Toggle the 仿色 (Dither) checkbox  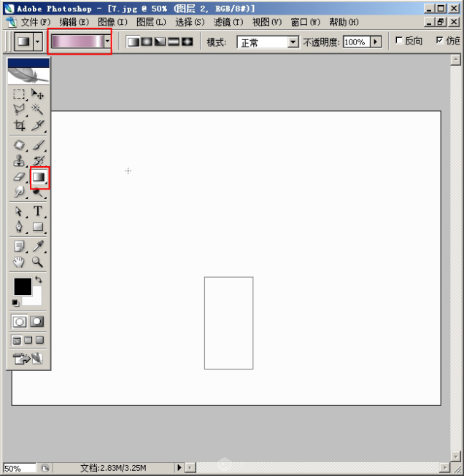439,41
